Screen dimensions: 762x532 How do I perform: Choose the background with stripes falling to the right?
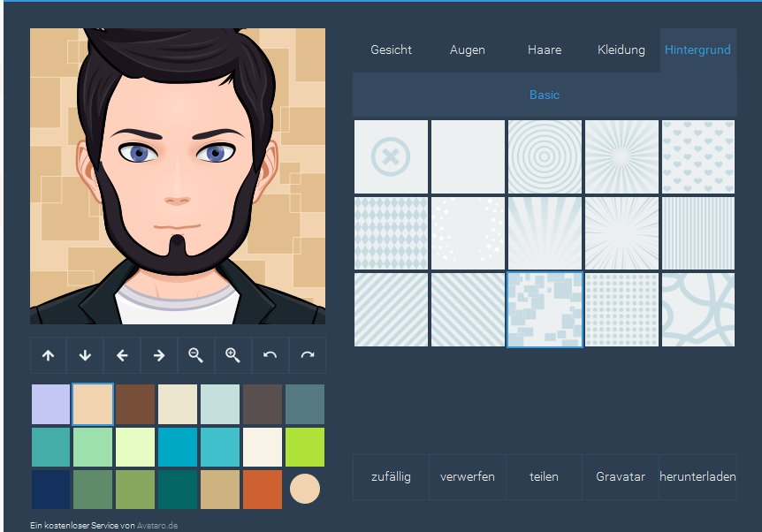click(x=468, y=310)
